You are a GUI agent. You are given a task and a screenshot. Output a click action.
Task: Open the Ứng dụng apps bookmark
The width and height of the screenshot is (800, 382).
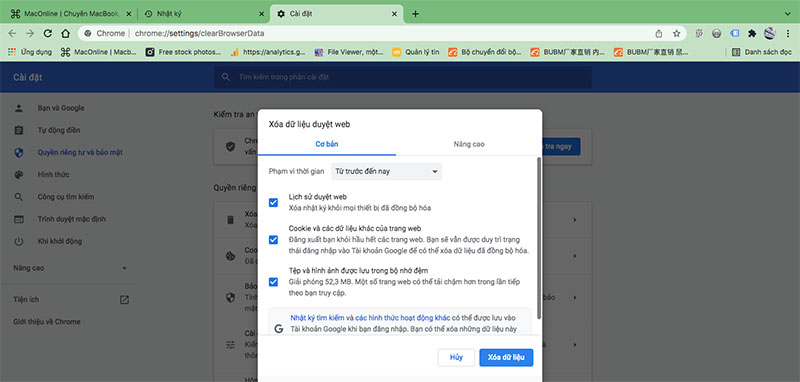tap(30, 52)
